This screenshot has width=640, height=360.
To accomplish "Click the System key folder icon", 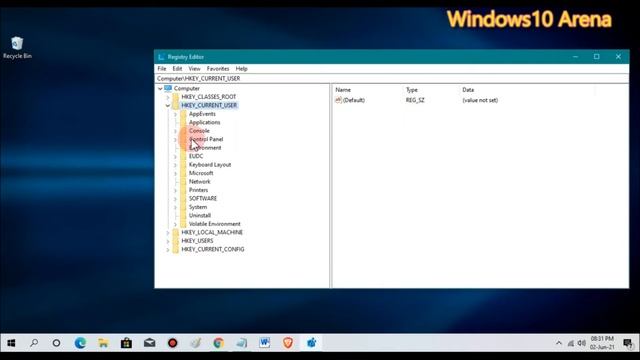I will pyautogui.click(x=183, y=207).
